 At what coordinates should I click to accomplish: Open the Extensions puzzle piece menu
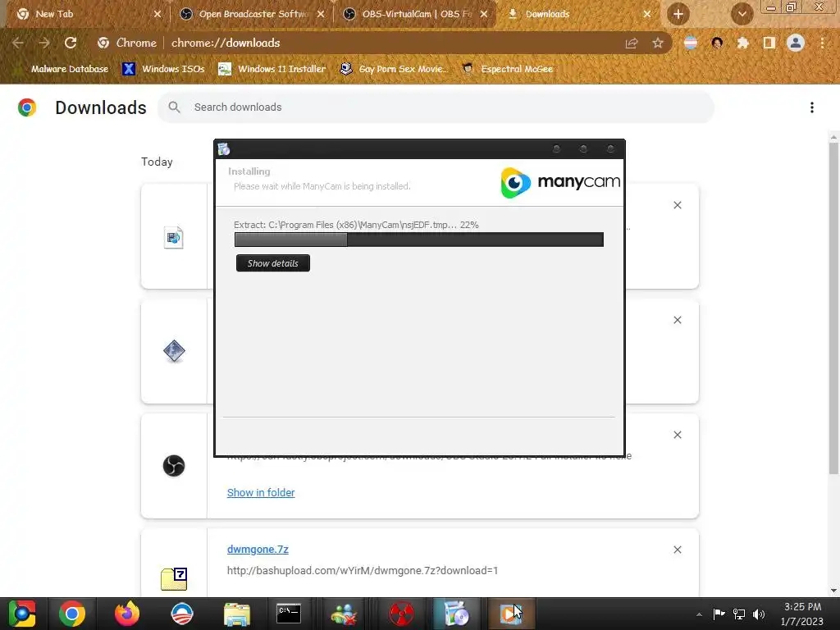coord(743,43)
